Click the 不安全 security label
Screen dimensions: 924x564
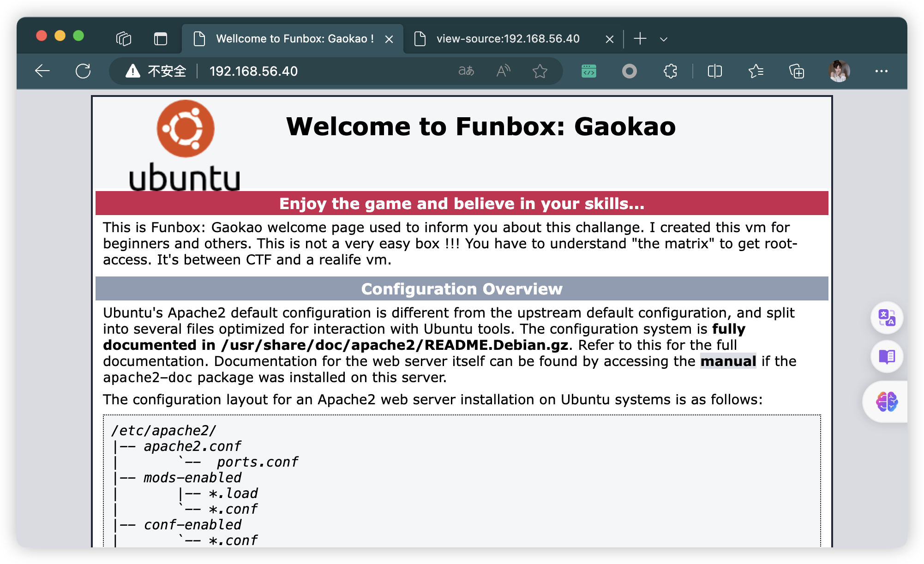(167, 71)
